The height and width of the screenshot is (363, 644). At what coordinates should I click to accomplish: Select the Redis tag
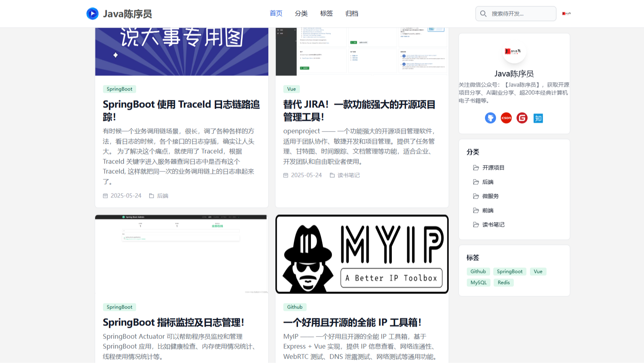(x=504, y=282)
